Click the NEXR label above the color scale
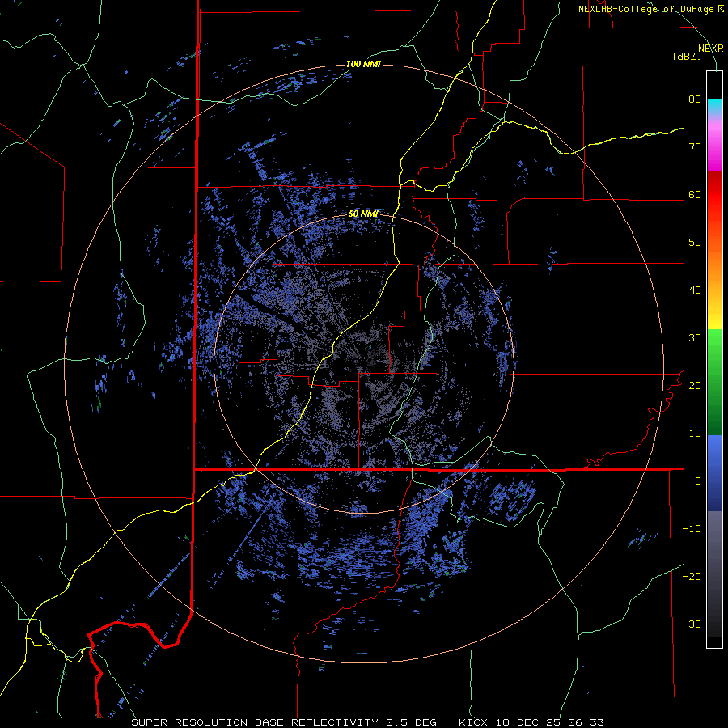This screenshot has width=728, height=728. coord(710,49)
